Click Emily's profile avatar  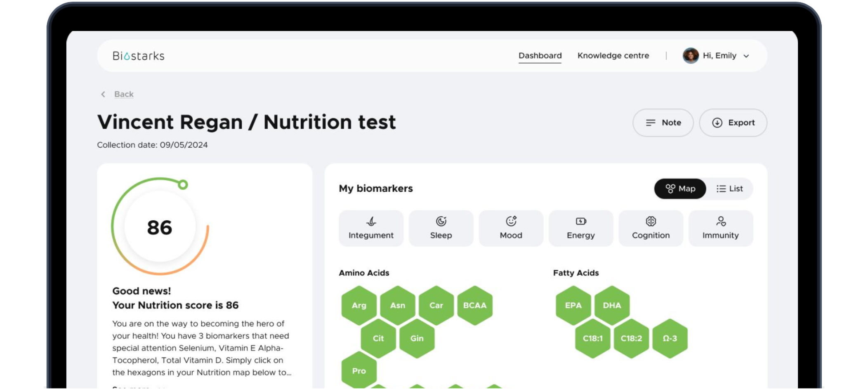[690, 56]
